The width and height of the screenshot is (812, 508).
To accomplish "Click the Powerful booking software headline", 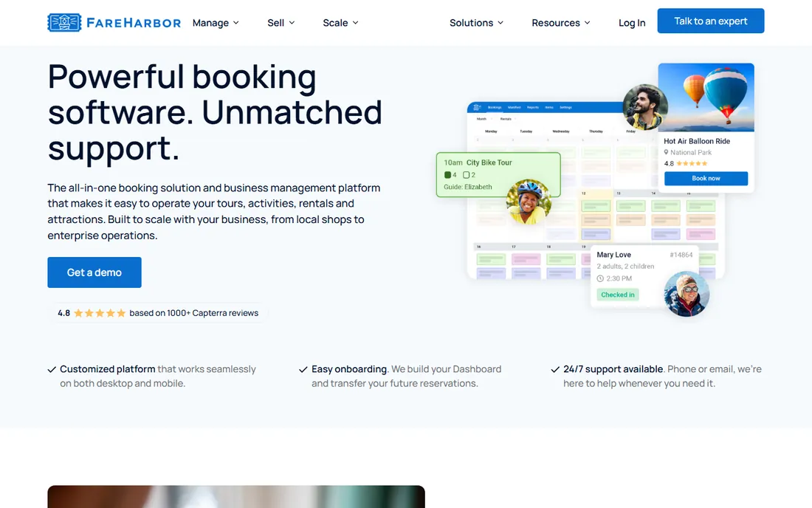I will [x=215, y=111].
